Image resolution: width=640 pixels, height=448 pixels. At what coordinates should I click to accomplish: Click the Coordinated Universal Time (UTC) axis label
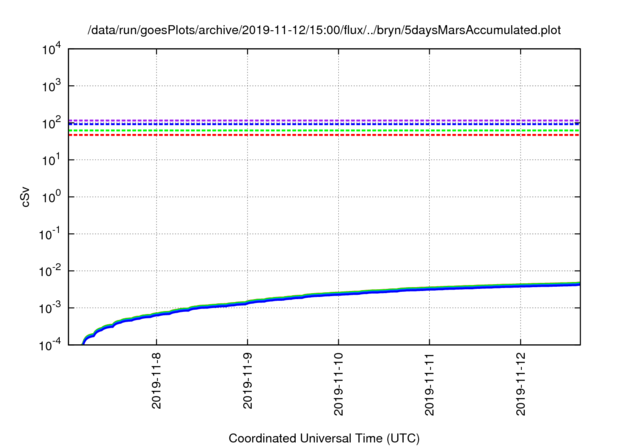[x=324, y=438]
